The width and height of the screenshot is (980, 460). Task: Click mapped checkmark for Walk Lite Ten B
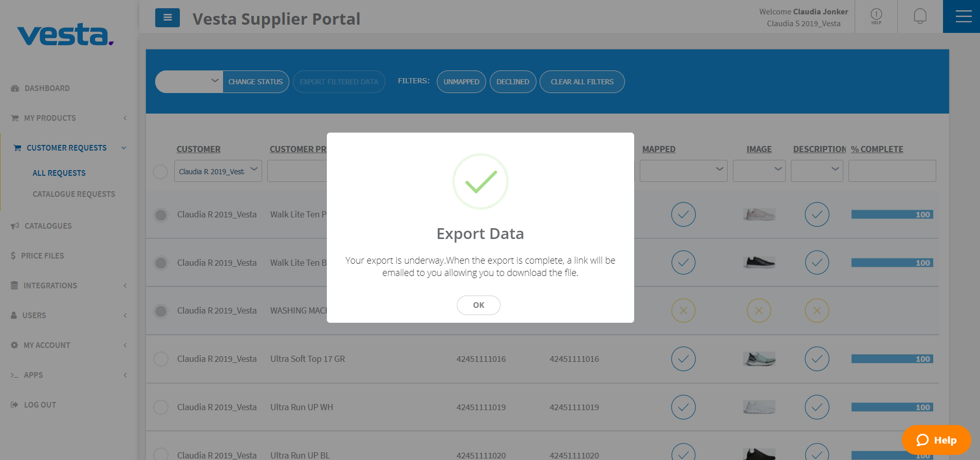point(683,263)
